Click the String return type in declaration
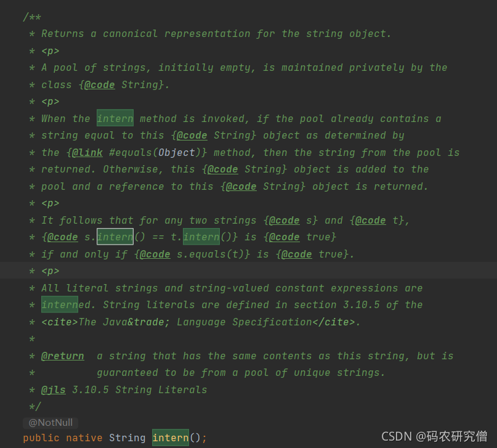This screenshot has width=497, height=448. (x=127, y=438)
